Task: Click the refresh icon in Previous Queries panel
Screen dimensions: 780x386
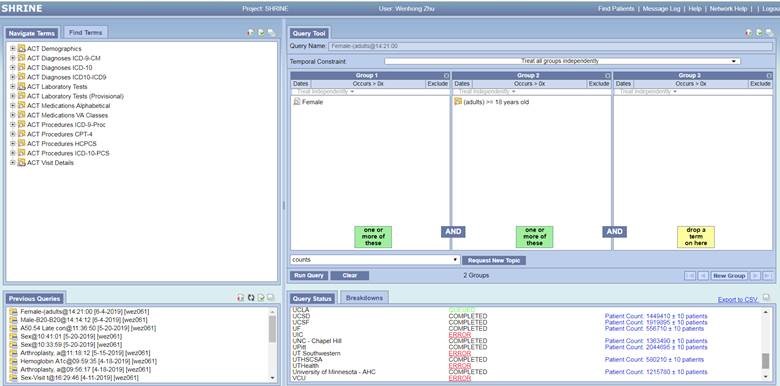Action: click(251, 298)
